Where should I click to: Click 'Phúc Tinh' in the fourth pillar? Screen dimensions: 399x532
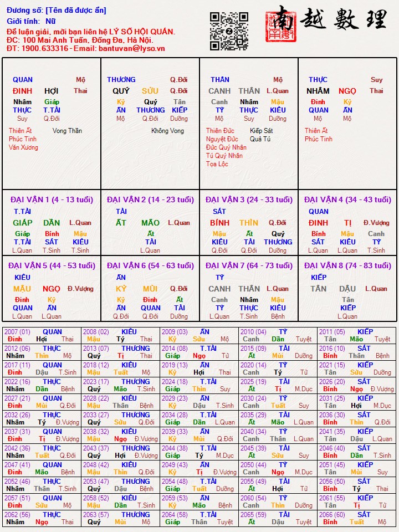pyautogui.click(x=319, y=139)
